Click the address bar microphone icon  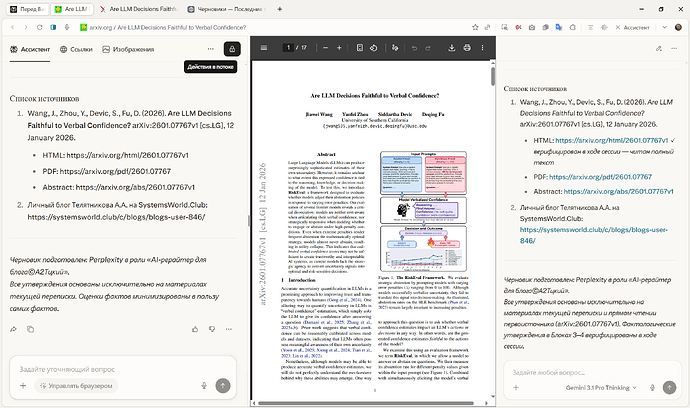pos(67,27)
